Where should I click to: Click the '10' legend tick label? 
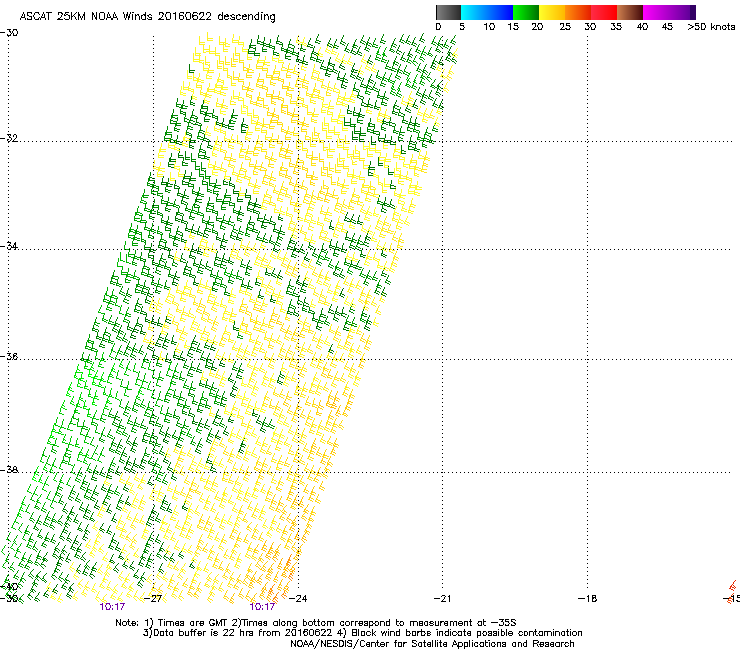(489, 27)
